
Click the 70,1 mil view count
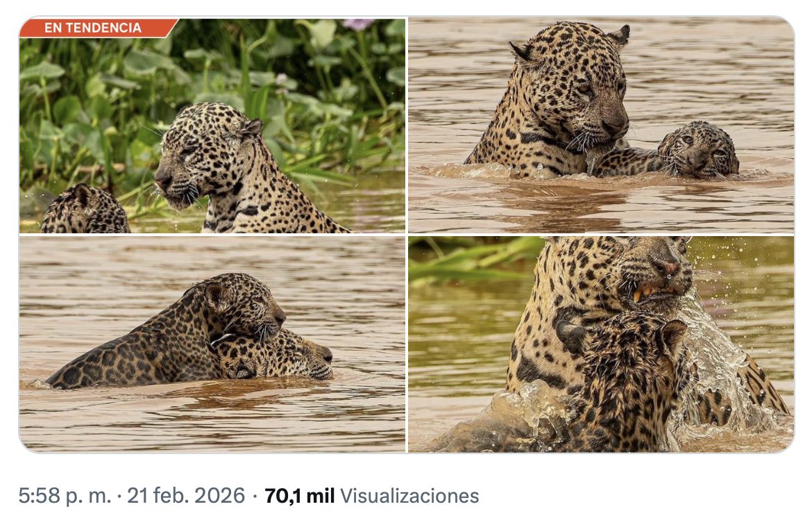coord(299,496)
